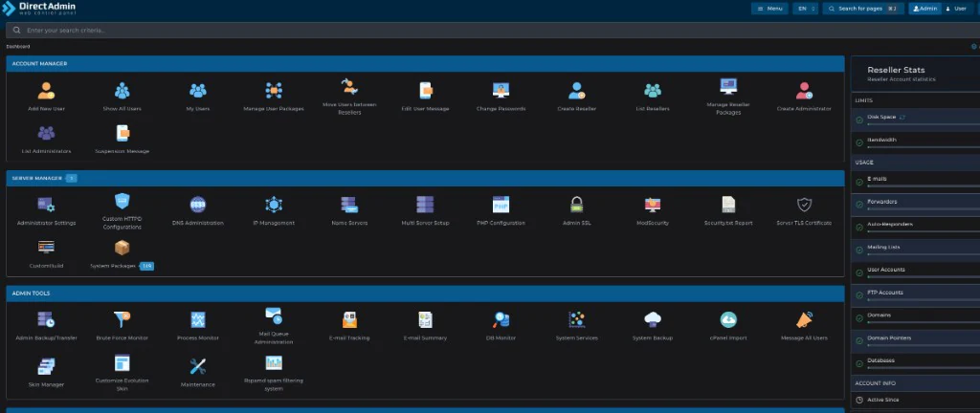Click the Reseller Stats heading

896,70
